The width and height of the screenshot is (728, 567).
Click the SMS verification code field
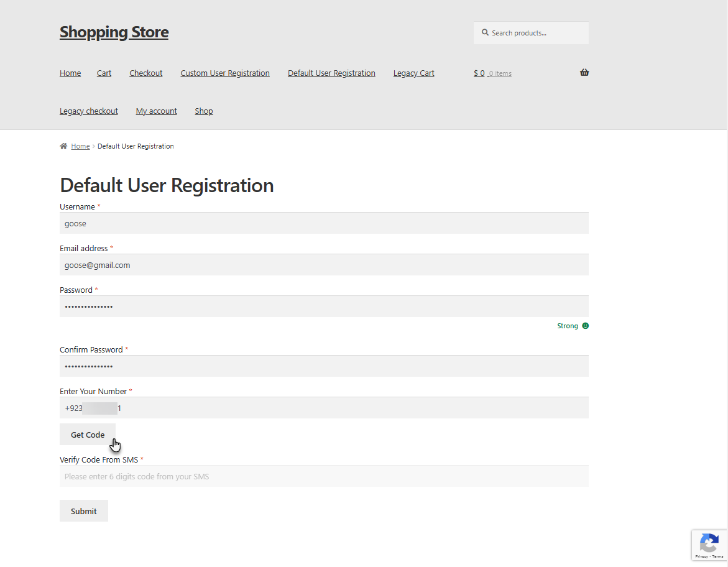pyautogui.click(x=324, y=476)
